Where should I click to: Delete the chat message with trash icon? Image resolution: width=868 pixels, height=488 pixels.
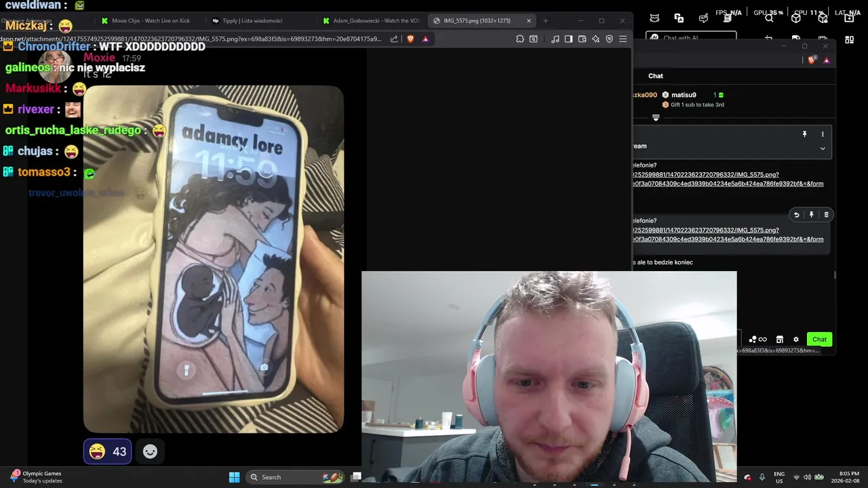pyautogui.click(x=826, y=215)
